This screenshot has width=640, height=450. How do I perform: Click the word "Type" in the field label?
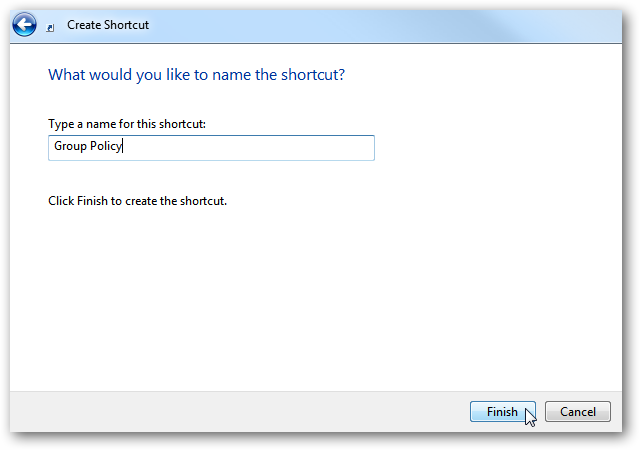coord(61,124)
